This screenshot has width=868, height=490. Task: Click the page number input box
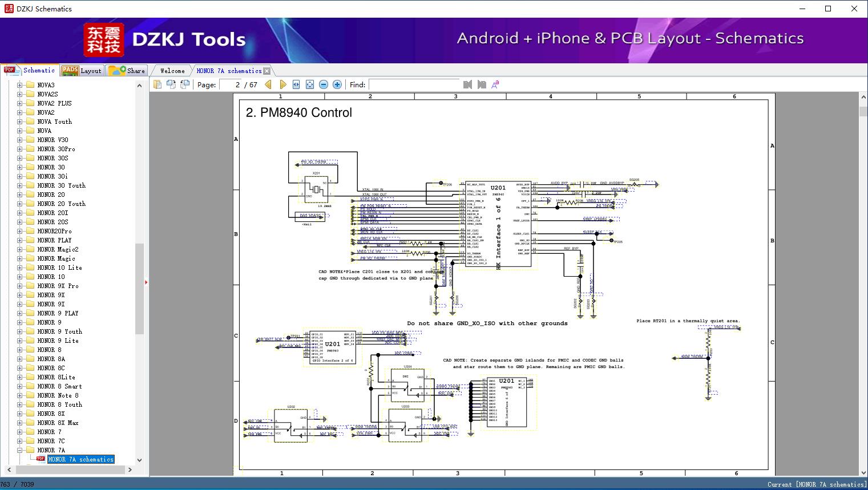(x=231, y=84)
